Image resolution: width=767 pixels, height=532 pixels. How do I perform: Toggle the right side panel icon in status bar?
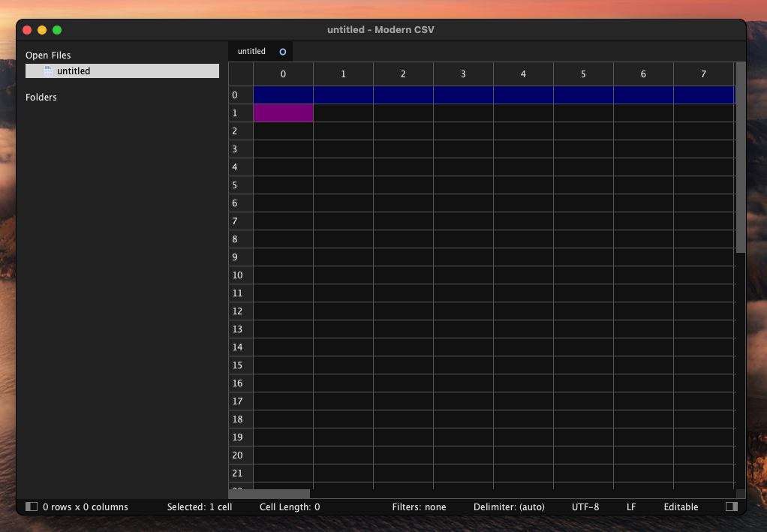[x=732, y=507]
